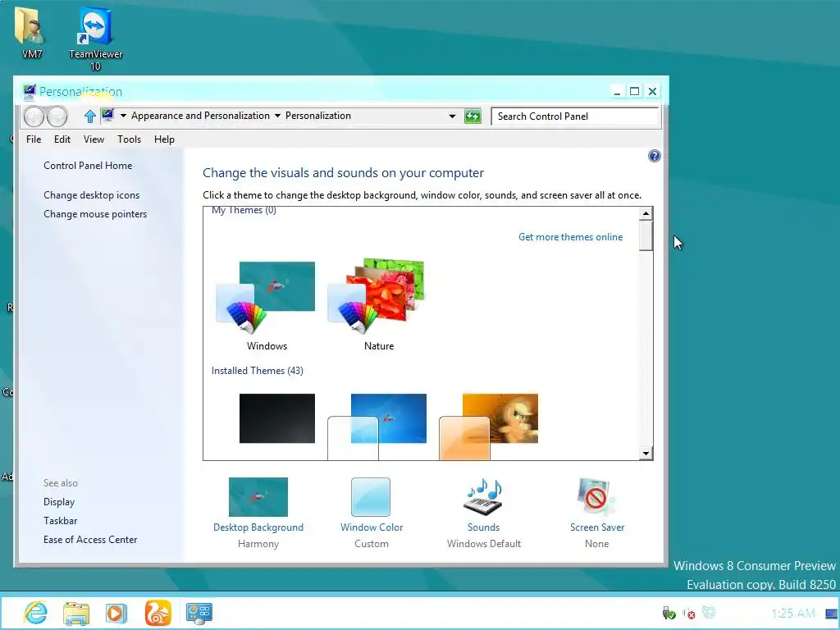Viewport: 840px width, 630px height.
Task: Click the theme list scrollbar thumb
Action: [646, 235]
